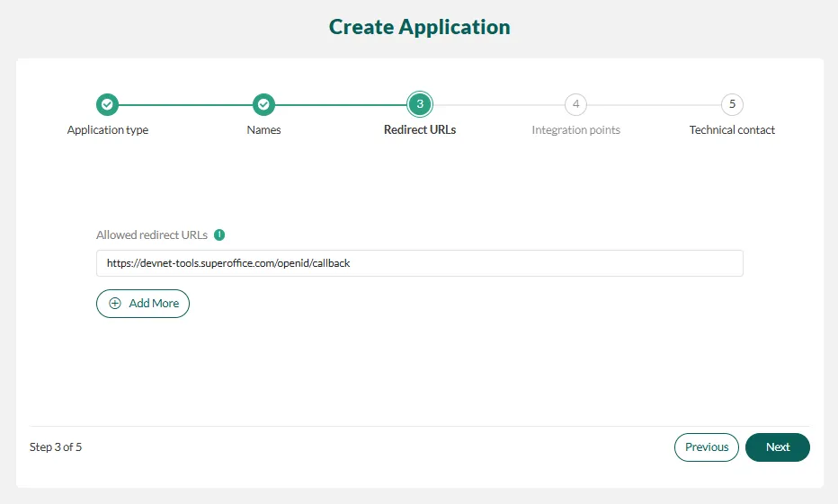Select the Redirect URLs step label

(x=420, y=130)
